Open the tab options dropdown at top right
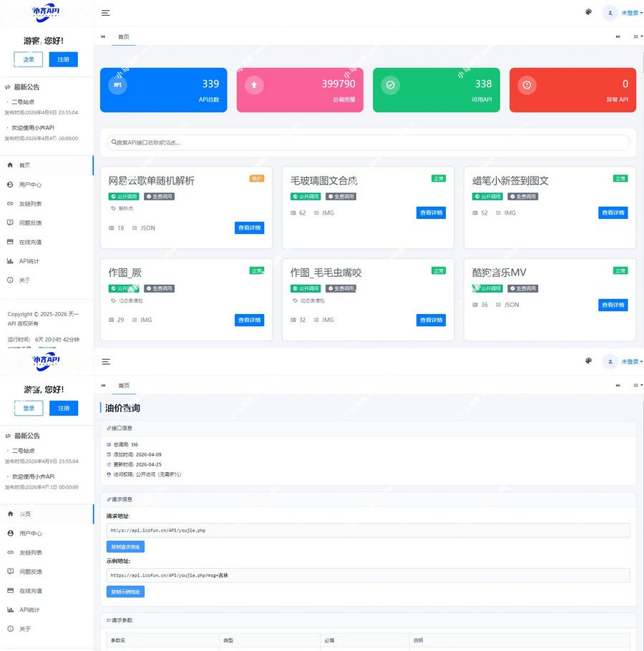This screenshot has height=651, width=644. pyautogui.click(x=636, y=36)
